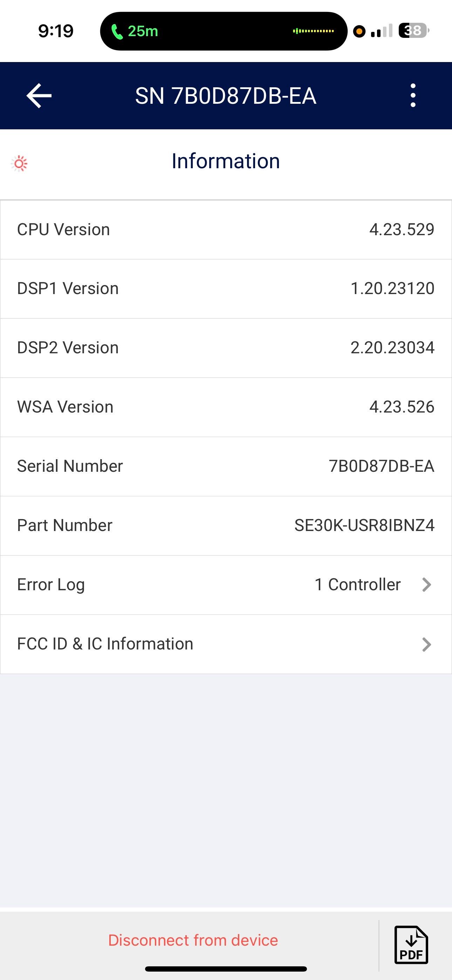Tap the orange microphone indicator dot
Viewport: 452px width, 980px height.
click(359, 31)
